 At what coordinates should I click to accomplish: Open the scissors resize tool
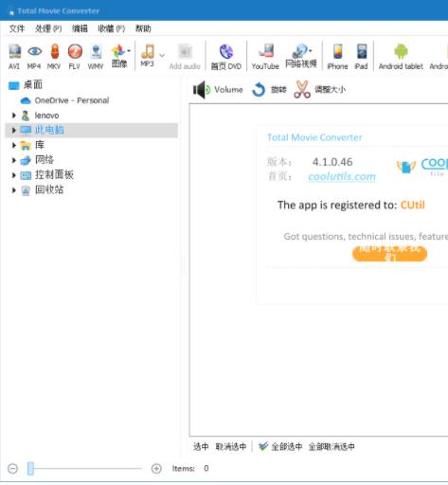(319, 90)
